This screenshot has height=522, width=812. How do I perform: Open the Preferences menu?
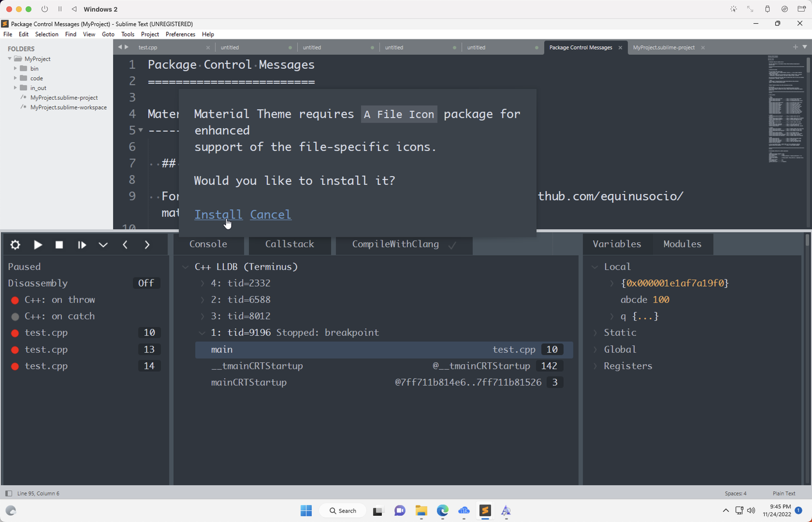180,34
